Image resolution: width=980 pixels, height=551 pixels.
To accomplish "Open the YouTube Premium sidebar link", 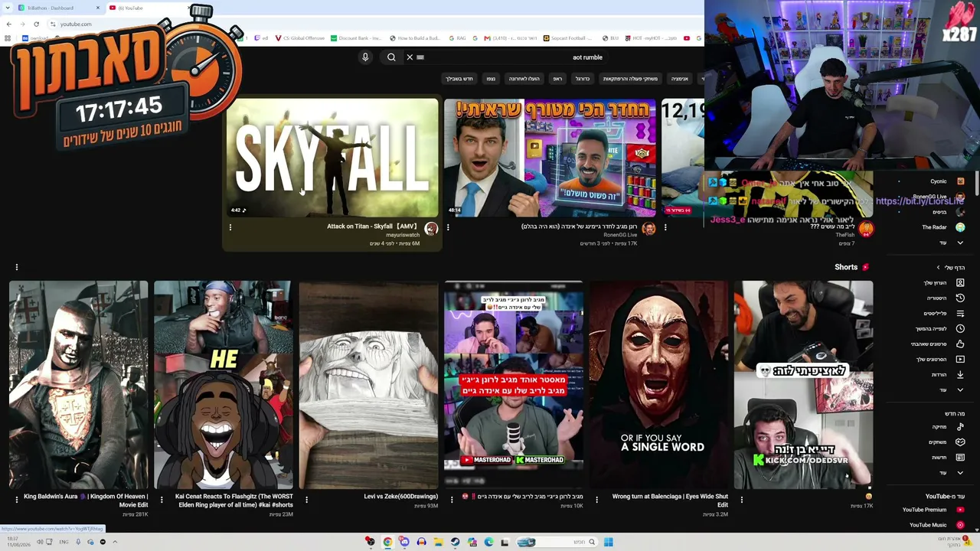I will click(924, 510).
